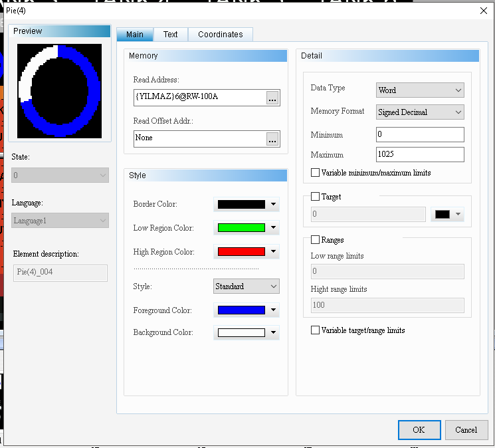Enable Variable minimum/maximum limits checkbox
Screen dimensions: 495x448
tap(315, 173)
